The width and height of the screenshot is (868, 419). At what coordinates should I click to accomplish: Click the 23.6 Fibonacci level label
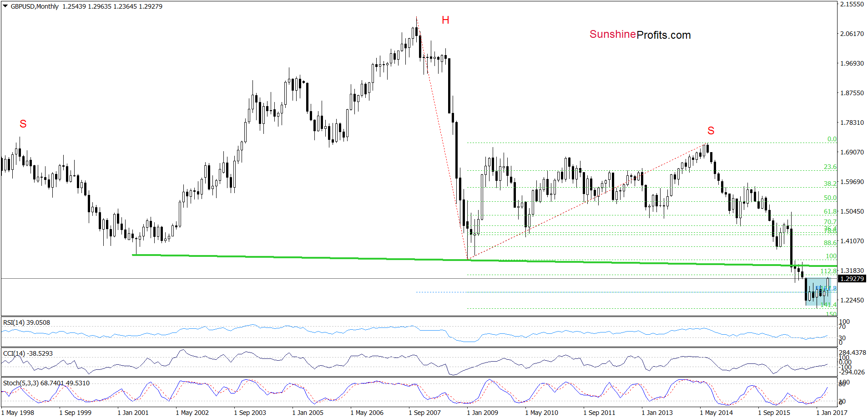(x=830, y=167)
